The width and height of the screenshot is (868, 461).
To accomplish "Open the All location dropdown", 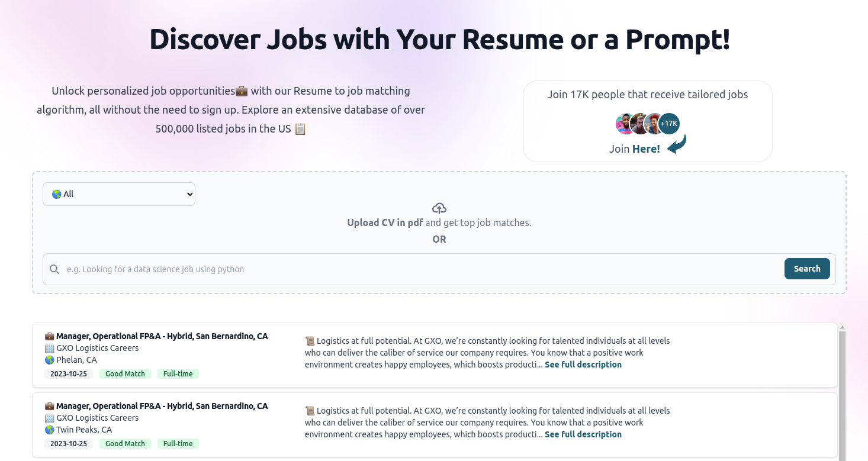I will [x=119, y=194].
